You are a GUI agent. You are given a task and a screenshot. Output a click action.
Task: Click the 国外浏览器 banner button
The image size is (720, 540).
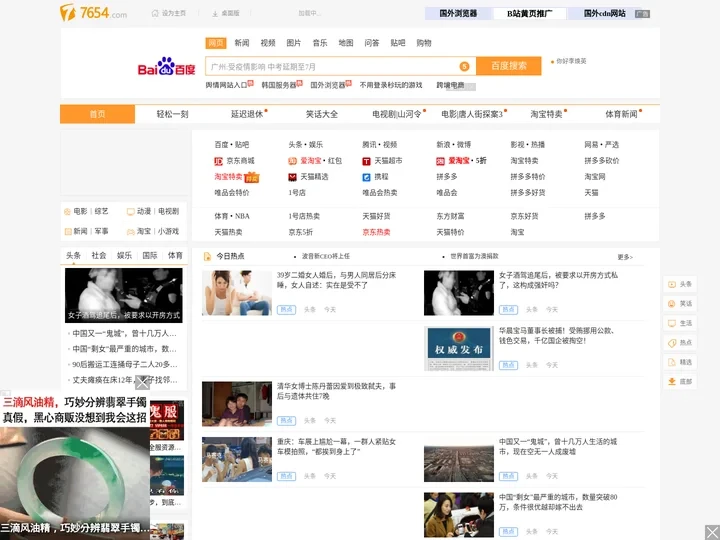click(458, 14)
